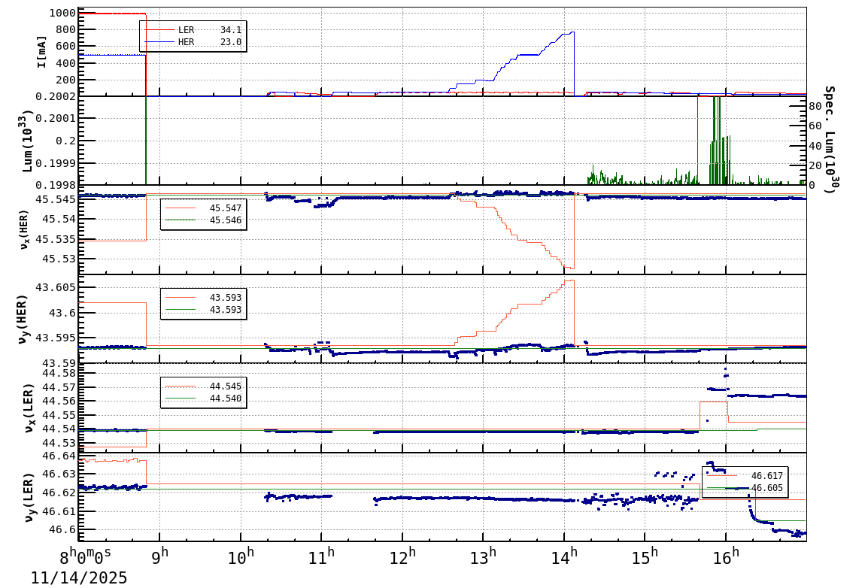Click the 12h time axis label

point(402,556)
